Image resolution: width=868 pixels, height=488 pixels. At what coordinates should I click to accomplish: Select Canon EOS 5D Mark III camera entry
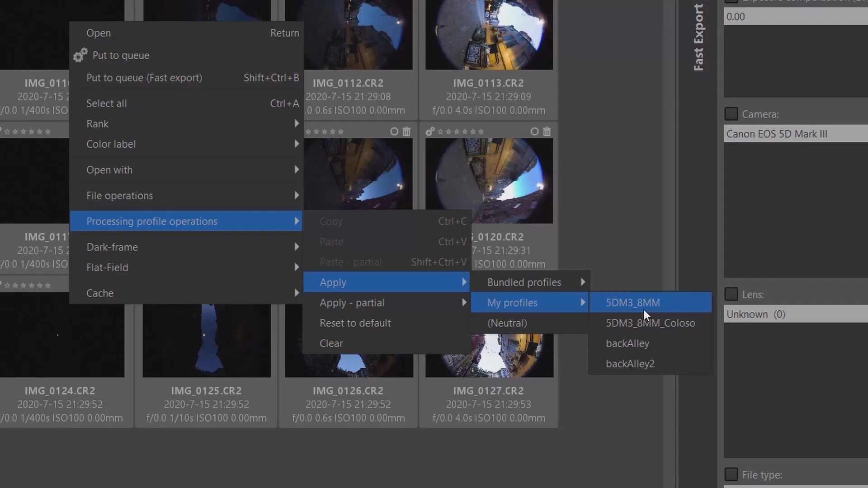point(777,134)
